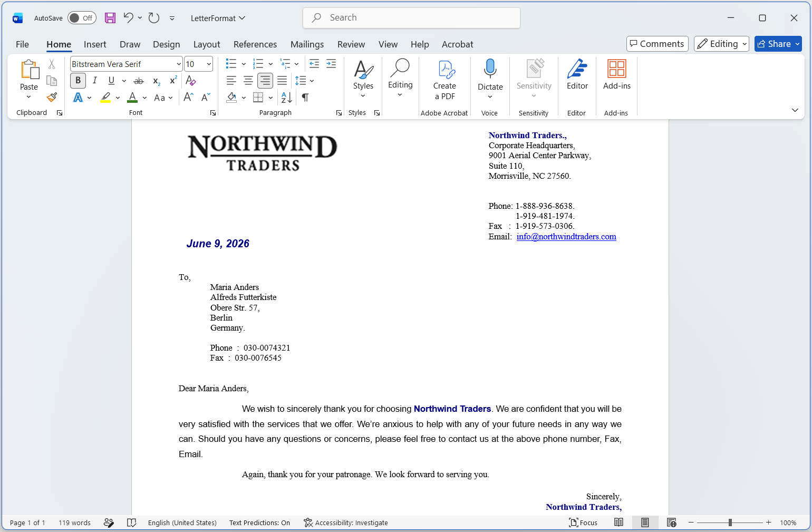The image size is (812, 532).
Task: Open the font name dropdown
Action: [x=178, y=64]
